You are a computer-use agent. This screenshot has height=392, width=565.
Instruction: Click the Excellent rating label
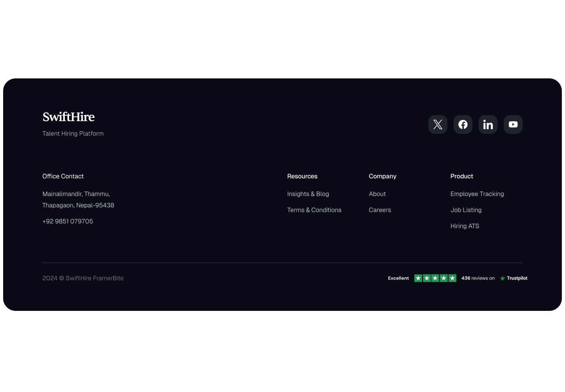pyautogui.click(x=398, y=278)
